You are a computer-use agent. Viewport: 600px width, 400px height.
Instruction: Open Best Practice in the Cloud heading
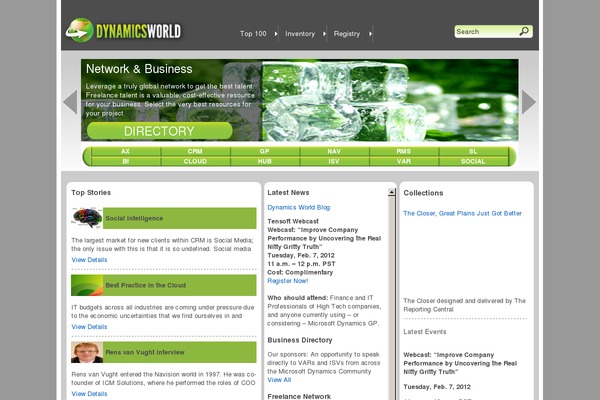(146, 285)
